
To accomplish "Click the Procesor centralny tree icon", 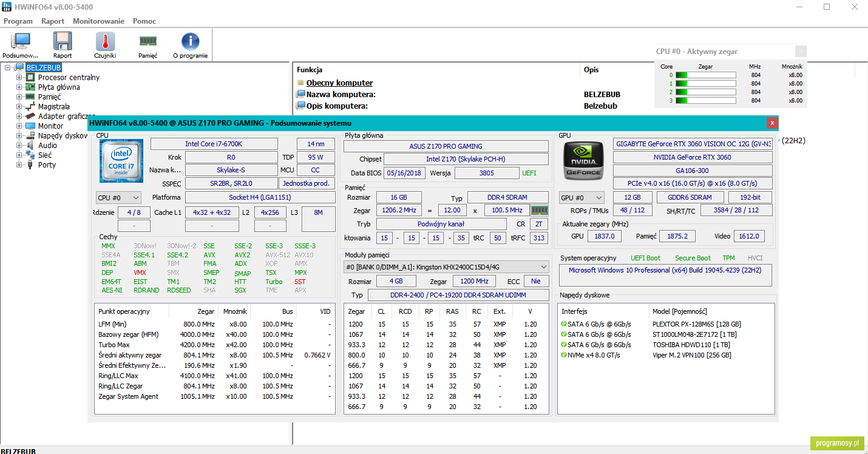I will click(30, 78).
